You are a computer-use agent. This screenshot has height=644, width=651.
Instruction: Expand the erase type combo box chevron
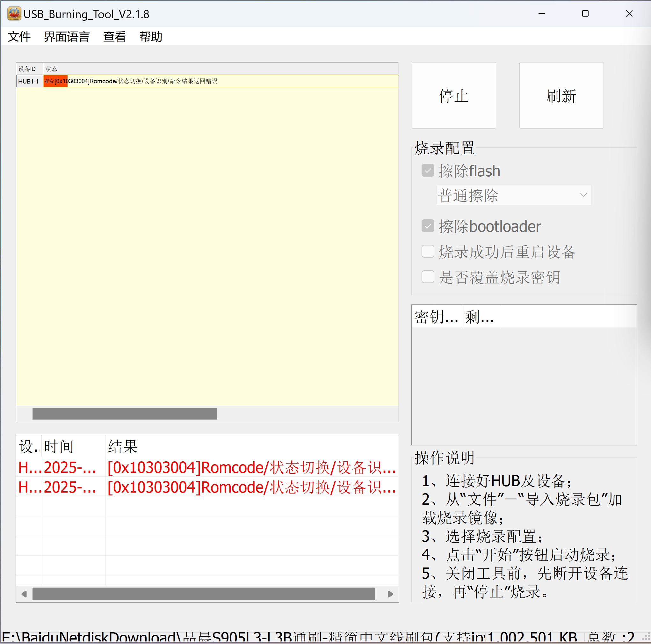pyautogui.click(x=584, y=195)
